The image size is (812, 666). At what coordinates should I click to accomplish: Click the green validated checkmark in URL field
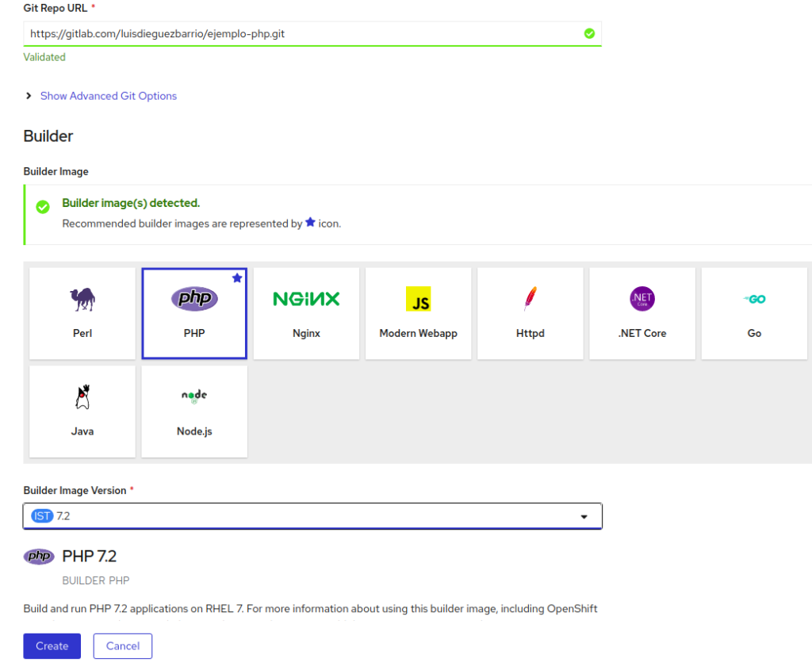pyautogui.click(x=589, y=33)
